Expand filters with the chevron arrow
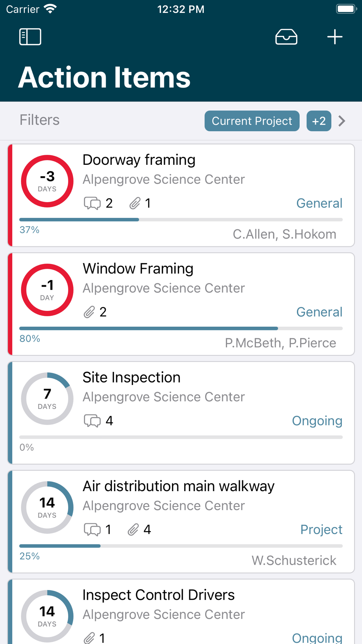Viewport: 362px width, 644px height. point(342,121)
